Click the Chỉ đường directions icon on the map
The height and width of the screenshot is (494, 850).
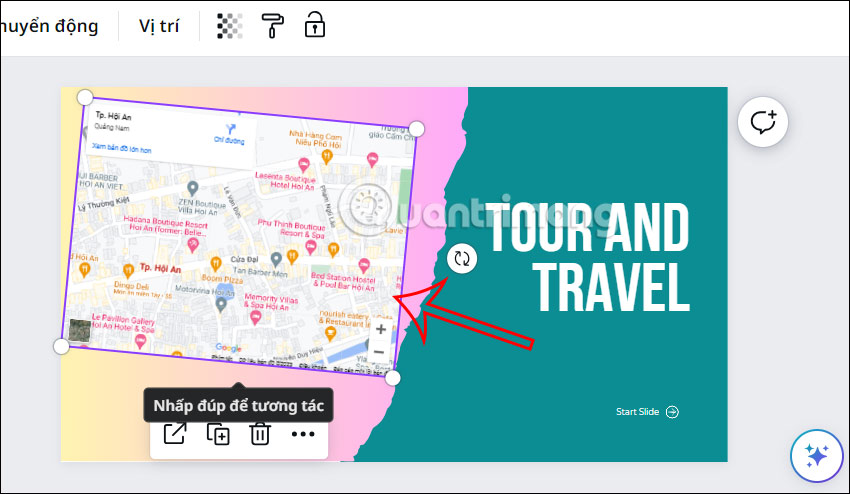coord(230,133)
